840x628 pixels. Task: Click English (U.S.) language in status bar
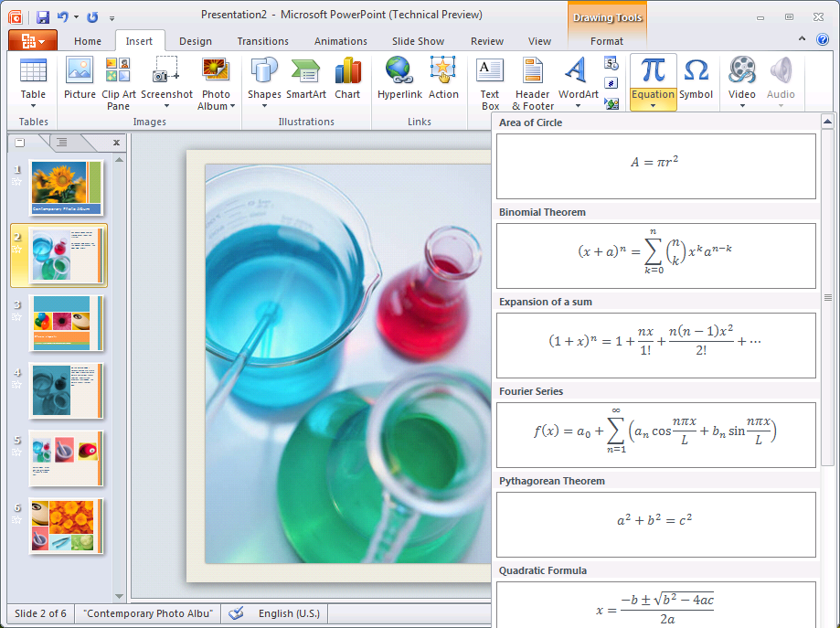(289, 613)
